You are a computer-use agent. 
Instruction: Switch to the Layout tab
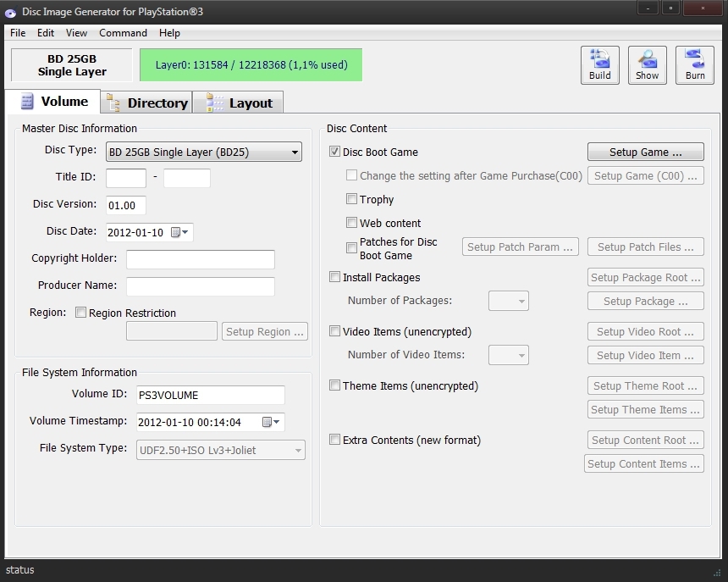[238, 103]
